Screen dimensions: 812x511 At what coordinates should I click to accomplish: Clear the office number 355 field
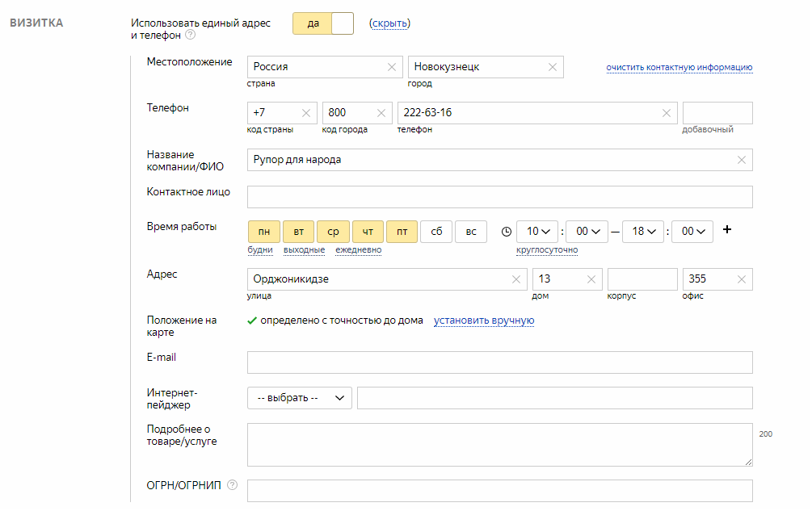(x=742, y=279)
